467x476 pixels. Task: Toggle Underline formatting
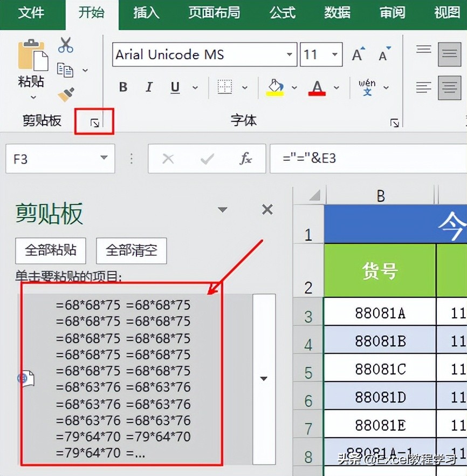pos(175,87)
